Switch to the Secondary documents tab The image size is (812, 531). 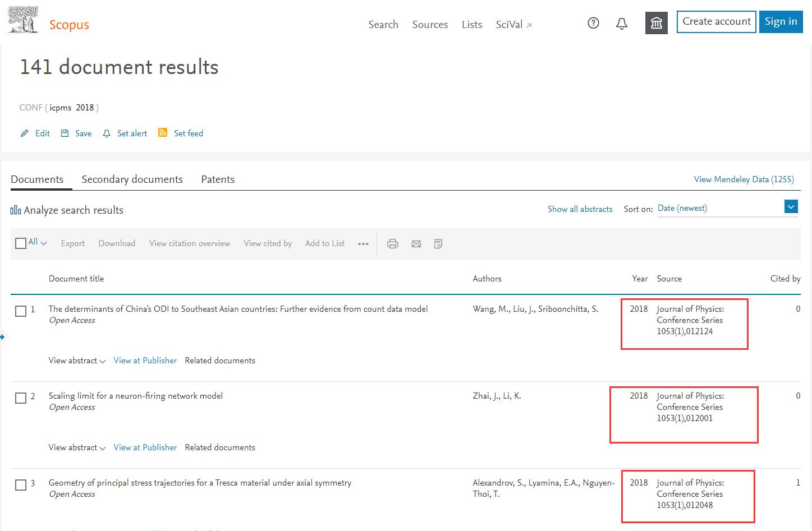(132, 179)
